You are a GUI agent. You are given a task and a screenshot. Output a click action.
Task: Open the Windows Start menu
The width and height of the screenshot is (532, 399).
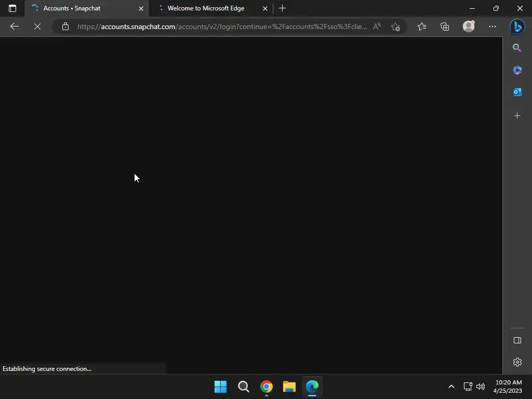click(220, 387)
